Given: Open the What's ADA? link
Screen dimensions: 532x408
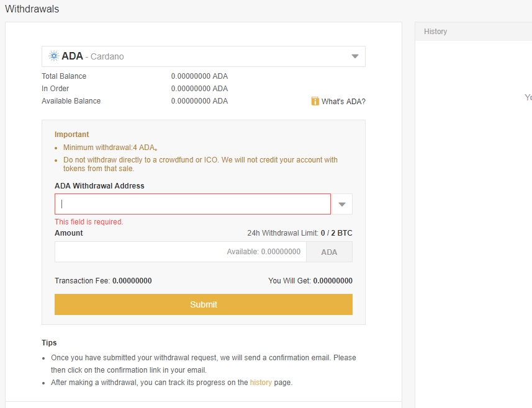Looking at the screenshot, I should (x=343, y=101).
